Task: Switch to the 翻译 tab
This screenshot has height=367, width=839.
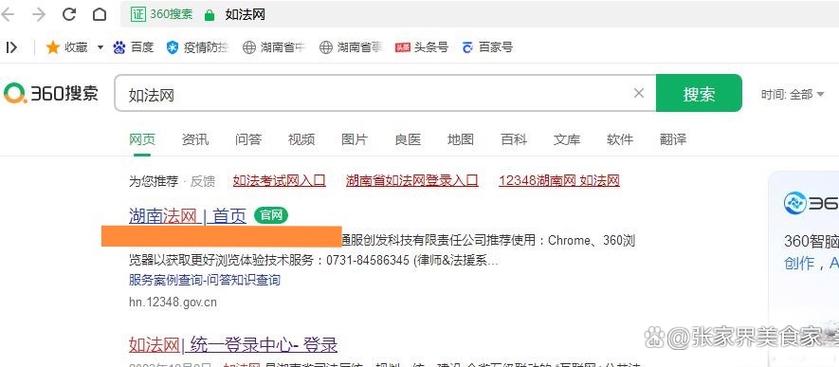Action: click(673, 140)
